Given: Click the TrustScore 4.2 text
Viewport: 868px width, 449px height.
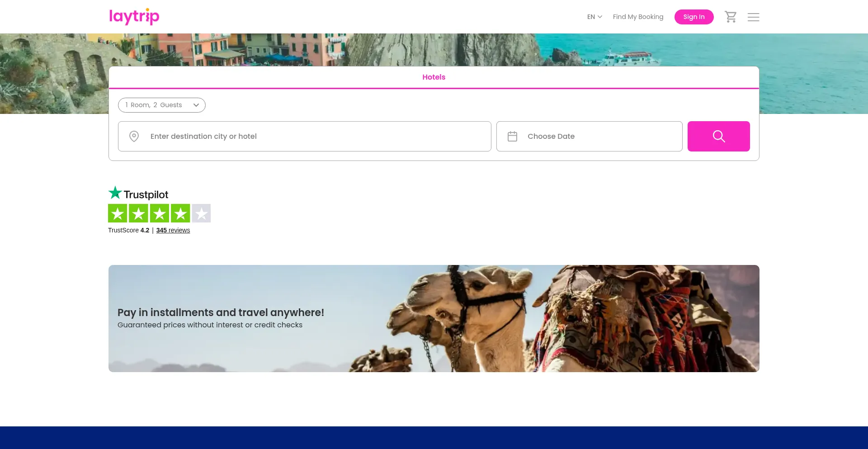Looking at the screenshot, I should 128,230.
